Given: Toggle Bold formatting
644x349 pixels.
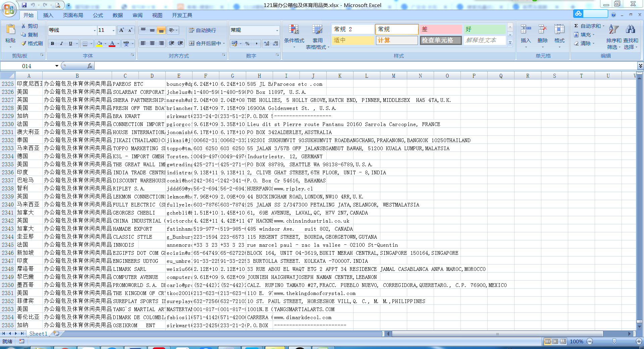Looking at the screenshot, I should 52,44.
